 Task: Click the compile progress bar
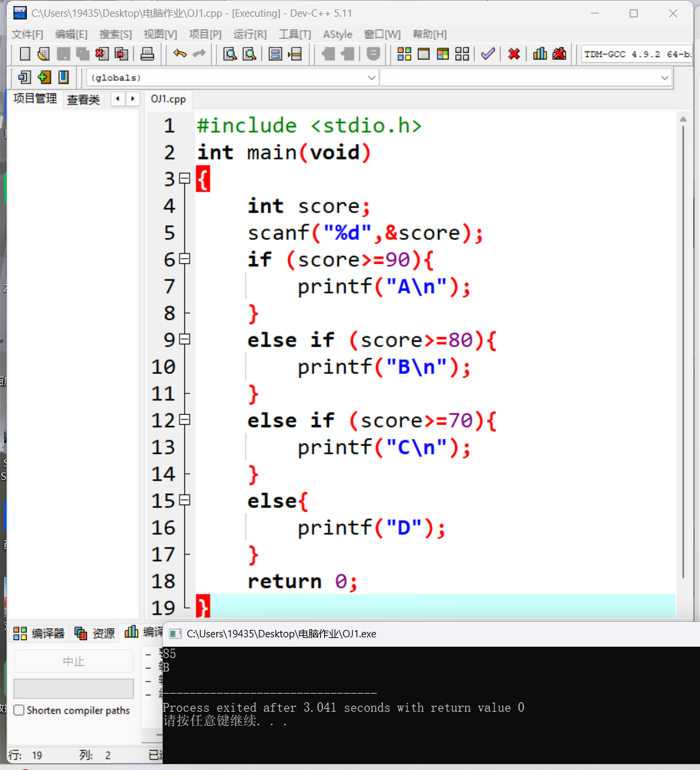(x=74, y=688)
